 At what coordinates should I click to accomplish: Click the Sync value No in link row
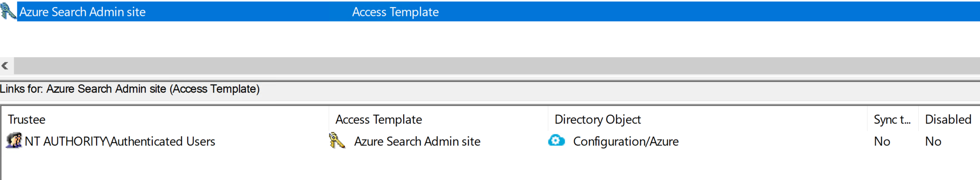pos(882,142)
